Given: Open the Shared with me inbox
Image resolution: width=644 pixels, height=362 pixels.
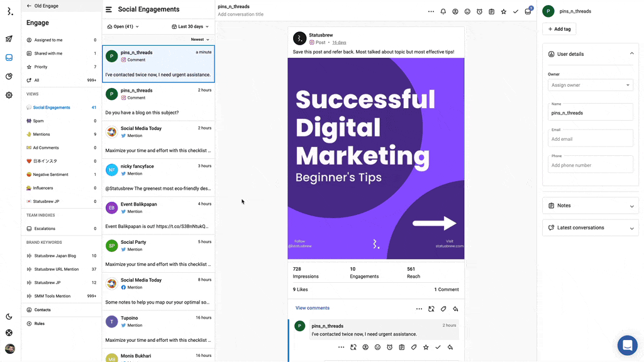Looking at the screenshot, I should (x=61, y=53).
